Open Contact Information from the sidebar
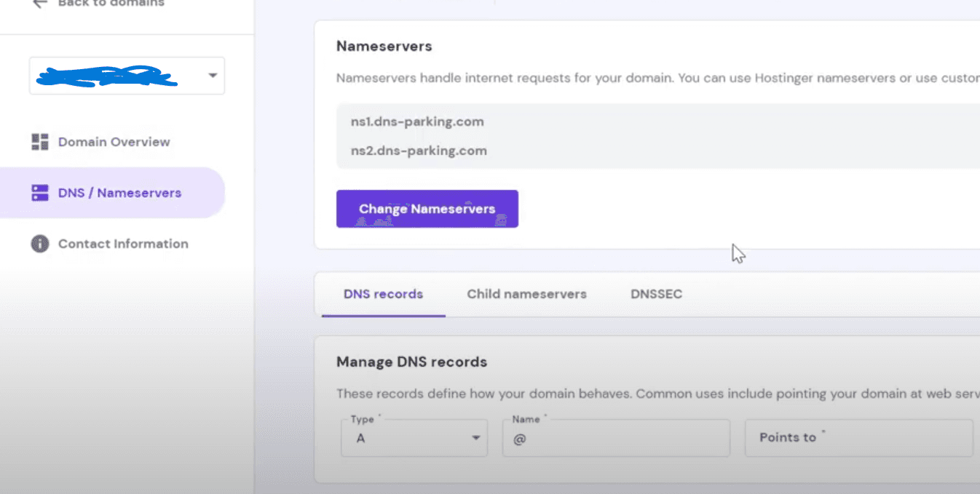This screenshot has width=980, height=494. coord(122,244)
